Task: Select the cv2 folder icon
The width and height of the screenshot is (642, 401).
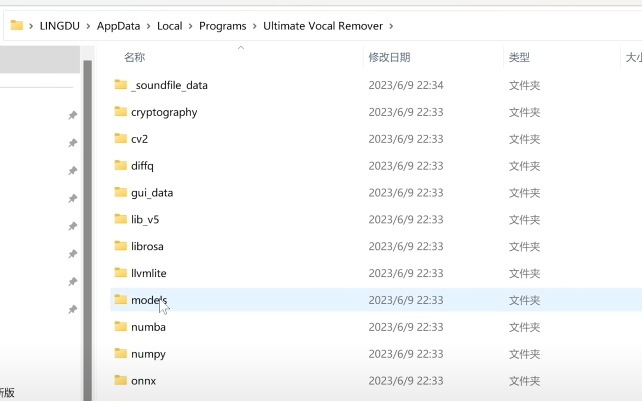Action: [120, 138]
